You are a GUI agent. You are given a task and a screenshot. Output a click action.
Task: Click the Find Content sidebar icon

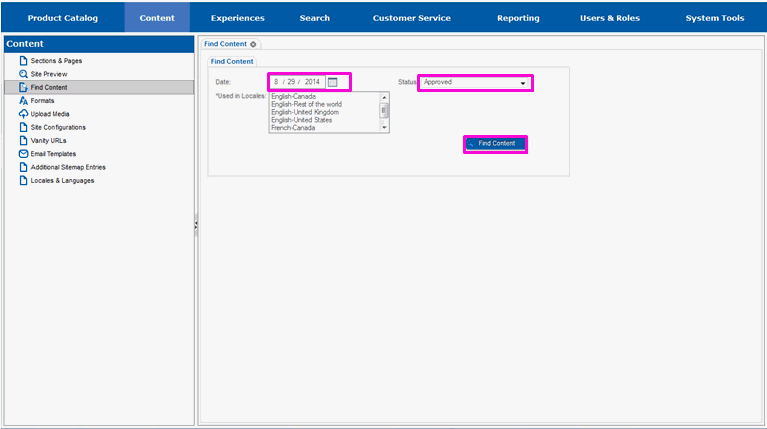coord(23,87)
